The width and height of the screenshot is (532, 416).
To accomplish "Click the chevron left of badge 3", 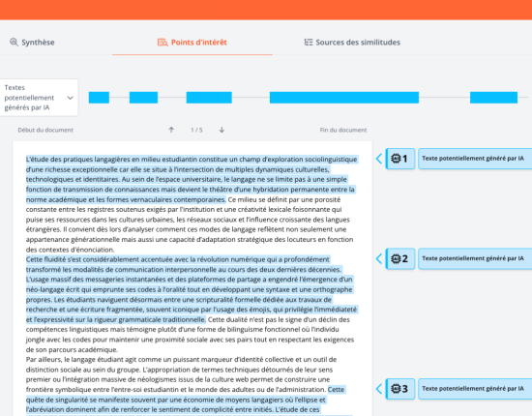I will click(x=379, y=389).
